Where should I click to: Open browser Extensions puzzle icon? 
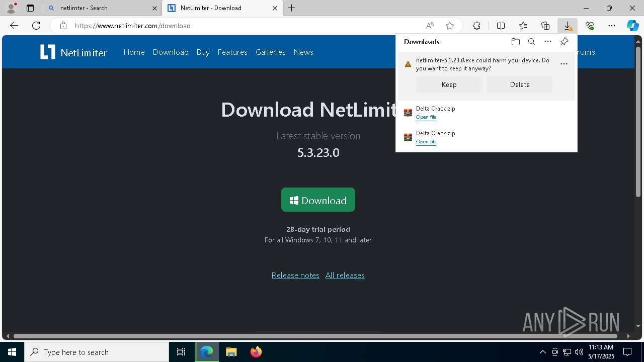pyautogui.click(x=476, y=26)
